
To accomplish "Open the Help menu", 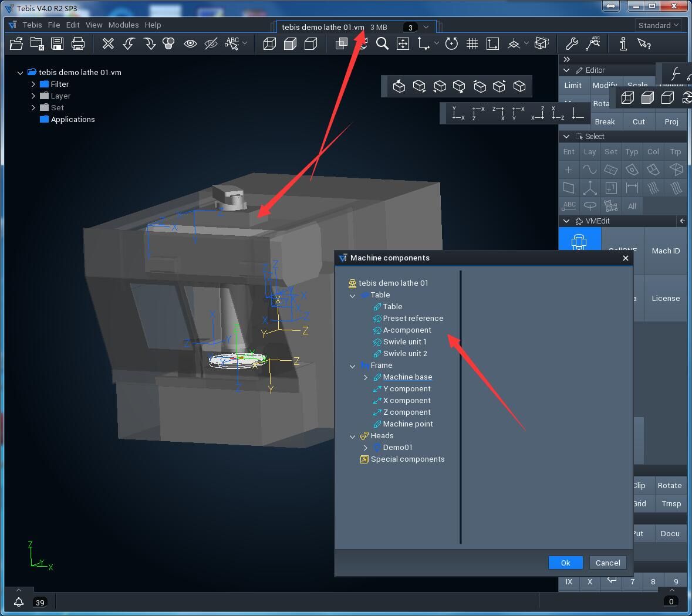I will [x=153, y=25].
